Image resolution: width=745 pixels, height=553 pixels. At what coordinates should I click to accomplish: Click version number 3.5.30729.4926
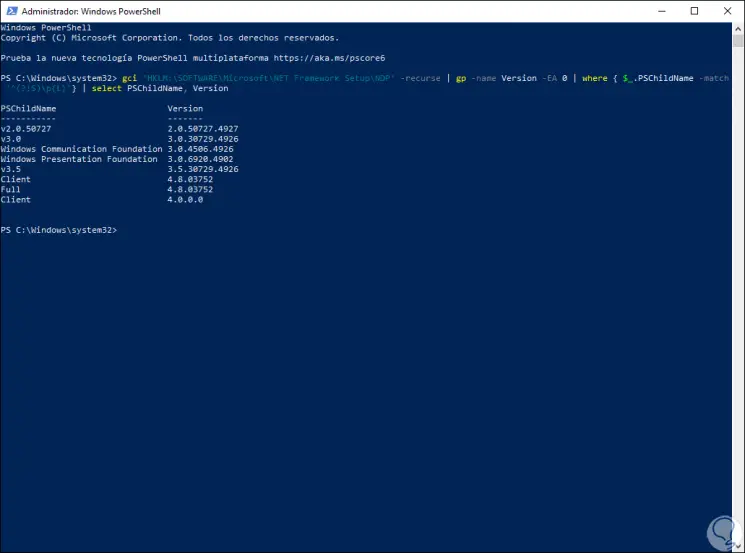(203, 169)
